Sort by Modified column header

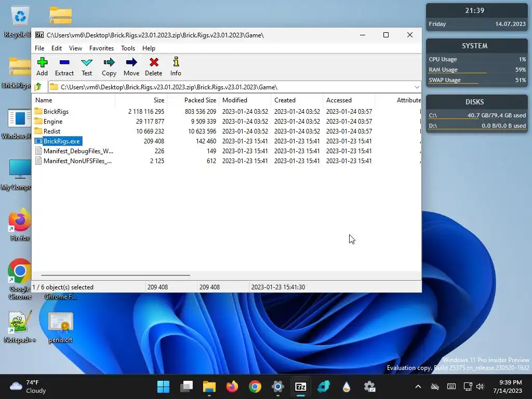(245, 100)
